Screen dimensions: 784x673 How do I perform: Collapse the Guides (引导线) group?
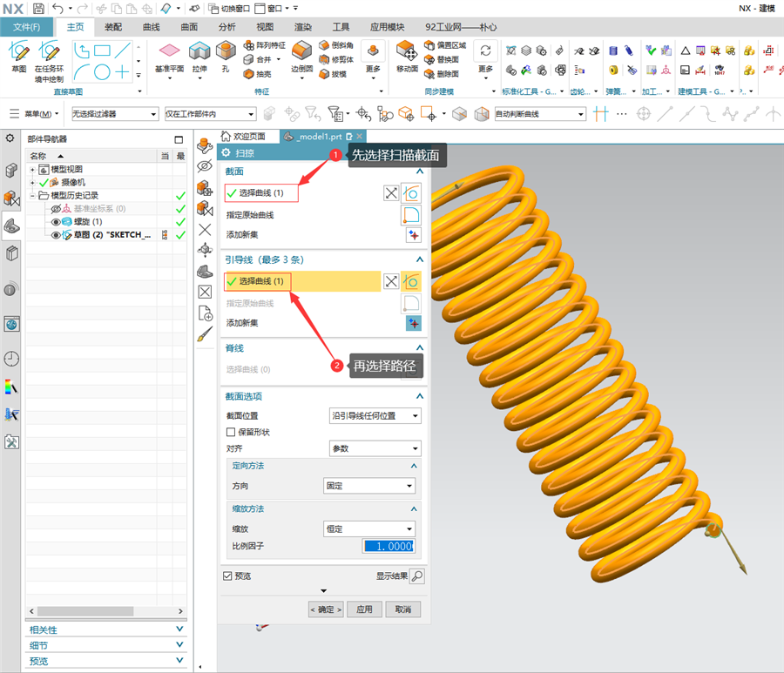(x=420, y=259)
